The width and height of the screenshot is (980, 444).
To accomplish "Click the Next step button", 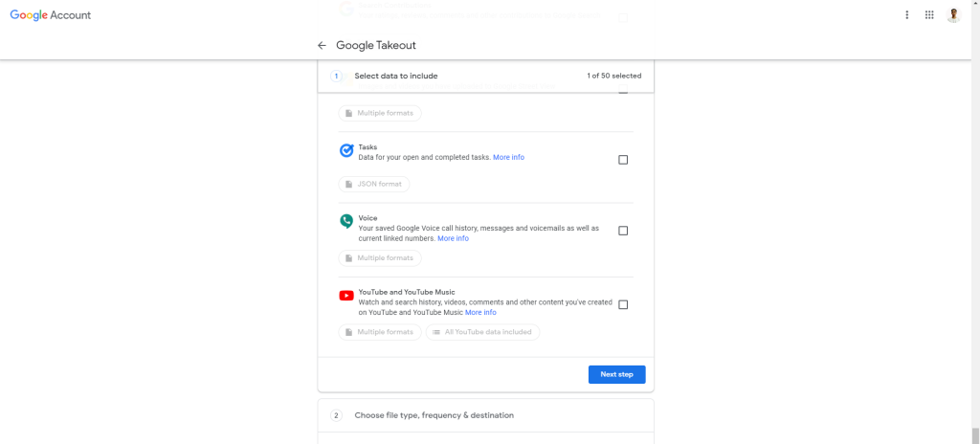I will pos(617,374).
